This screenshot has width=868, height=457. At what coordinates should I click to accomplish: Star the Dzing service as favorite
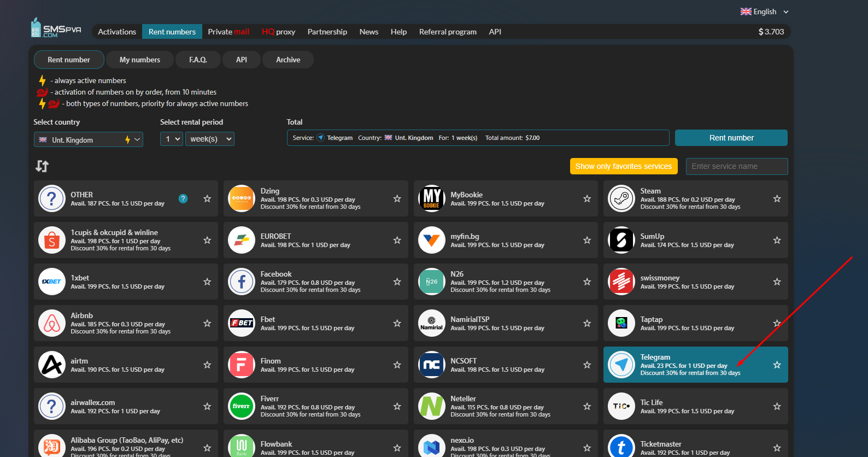tap(397, 198)
